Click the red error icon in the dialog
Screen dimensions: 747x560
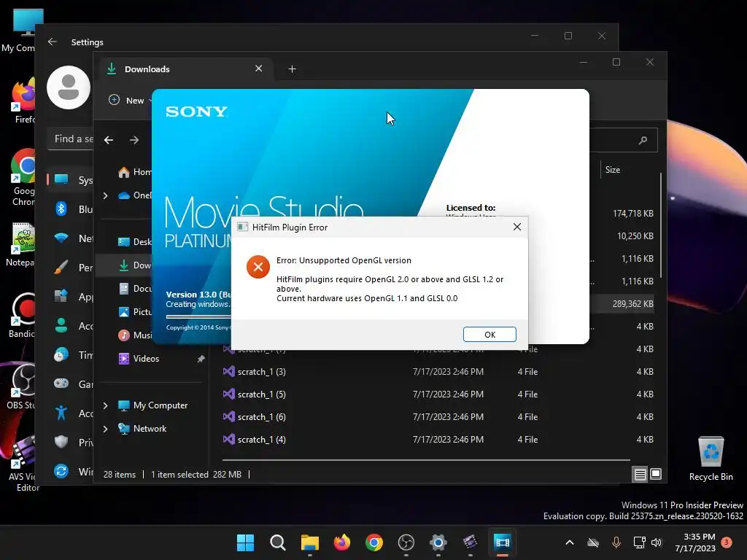pos(258,267)
